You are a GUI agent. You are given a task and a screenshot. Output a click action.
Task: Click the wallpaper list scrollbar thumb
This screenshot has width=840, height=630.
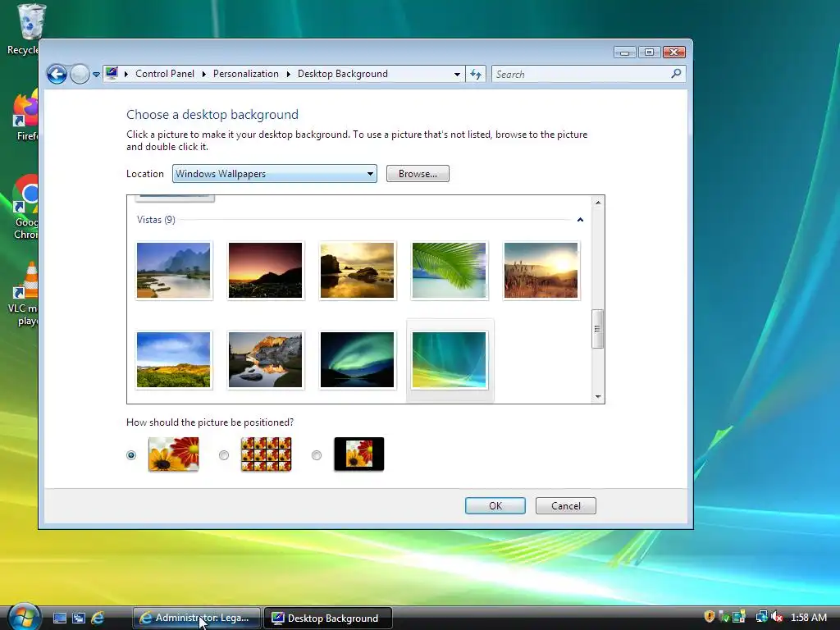point(597,329)
